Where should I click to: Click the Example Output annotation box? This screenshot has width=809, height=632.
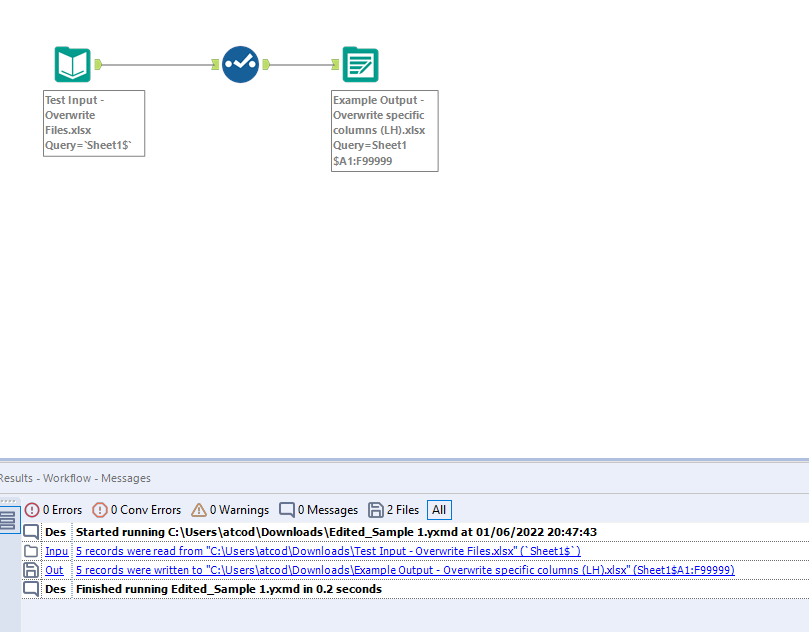384,131
